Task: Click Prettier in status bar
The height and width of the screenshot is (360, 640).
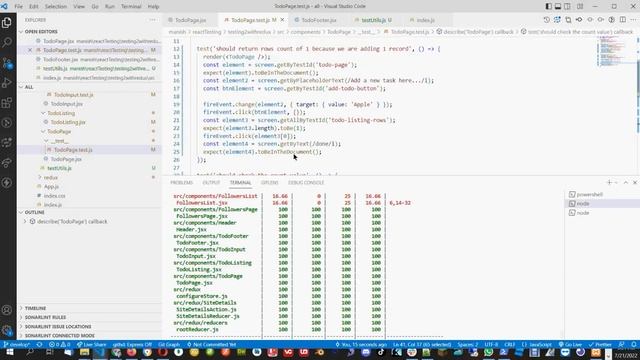Action: point(600,344)
